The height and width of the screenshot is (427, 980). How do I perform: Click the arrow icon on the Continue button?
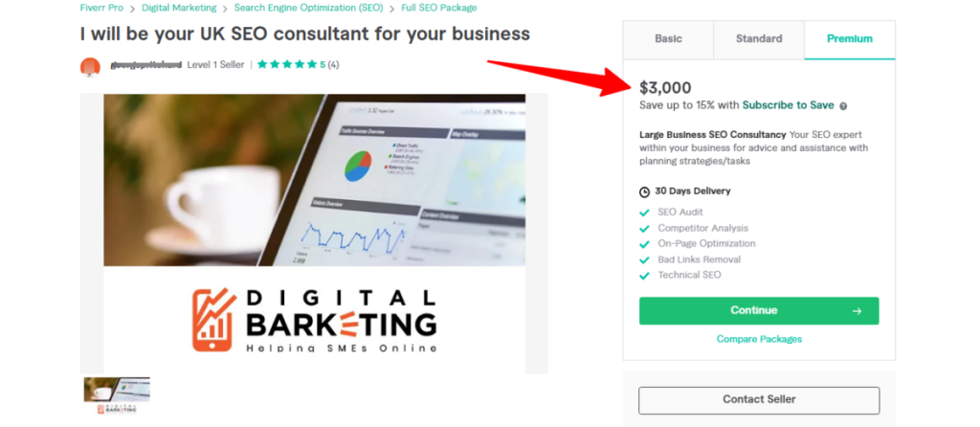point(857,311)
